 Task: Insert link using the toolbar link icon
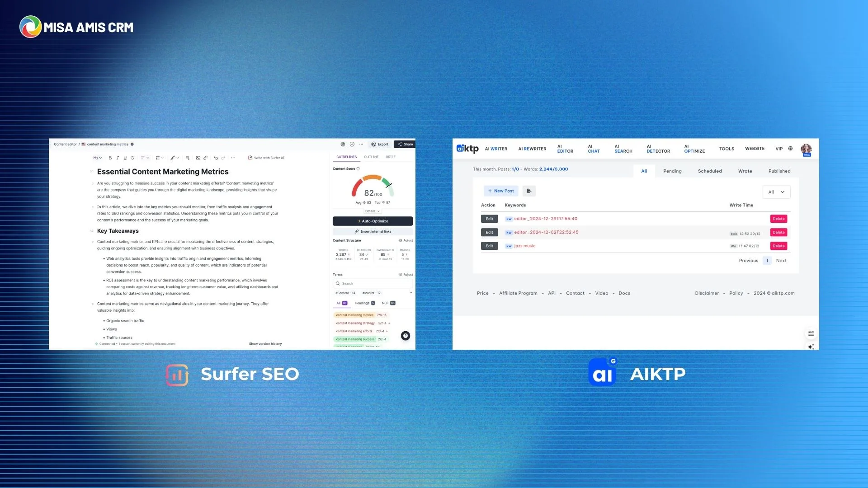coord(206,158)
